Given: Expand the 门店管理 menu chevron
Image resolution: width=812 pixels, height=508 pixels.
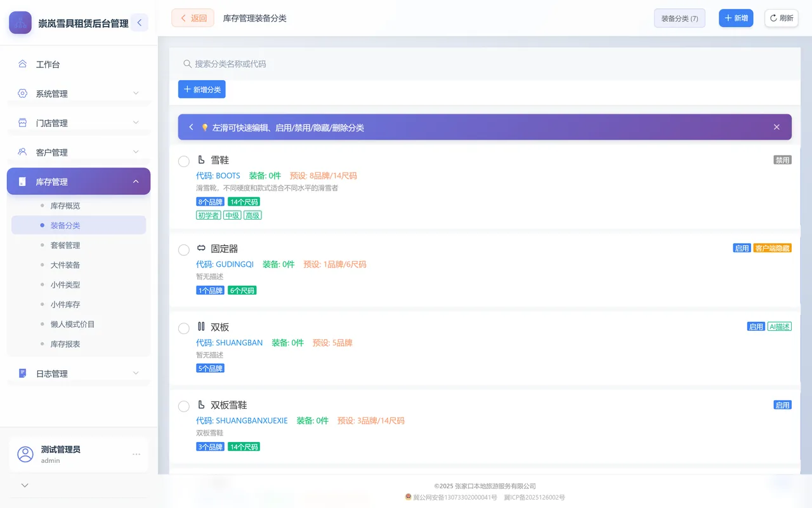Looking at the screenshot, I should pos(136,123).
